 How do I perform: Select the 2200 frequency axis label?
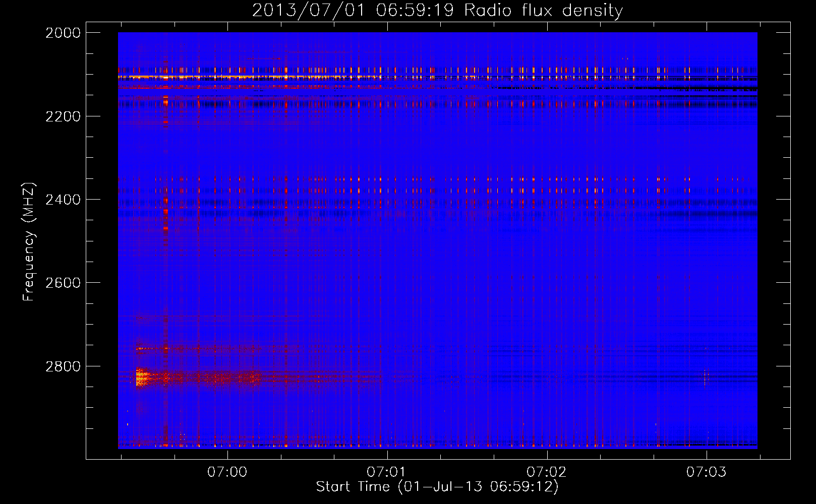click(63, 116)
